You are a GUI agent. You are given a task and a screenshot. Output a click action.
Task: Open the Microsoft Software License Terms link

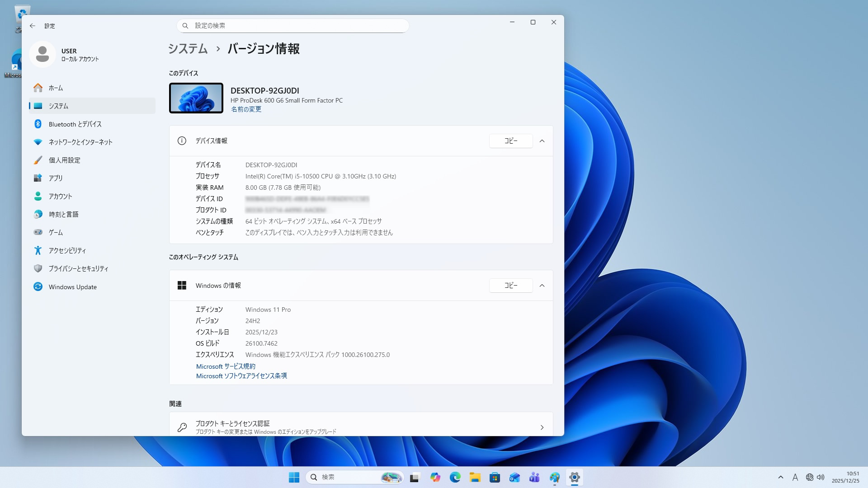pos(241,376)
